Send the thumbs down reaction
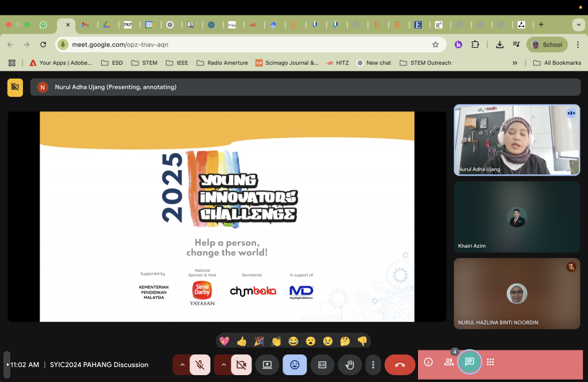The height and width of the screenshot is (382, 588). [x=362, y=341]
